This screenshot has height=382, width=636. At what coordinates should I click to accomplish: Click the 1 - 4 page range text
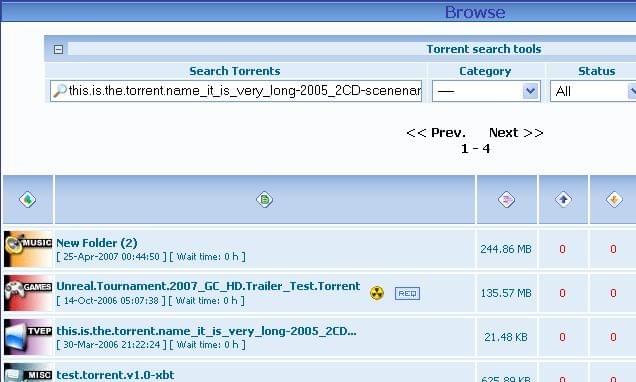click(475, 149)
